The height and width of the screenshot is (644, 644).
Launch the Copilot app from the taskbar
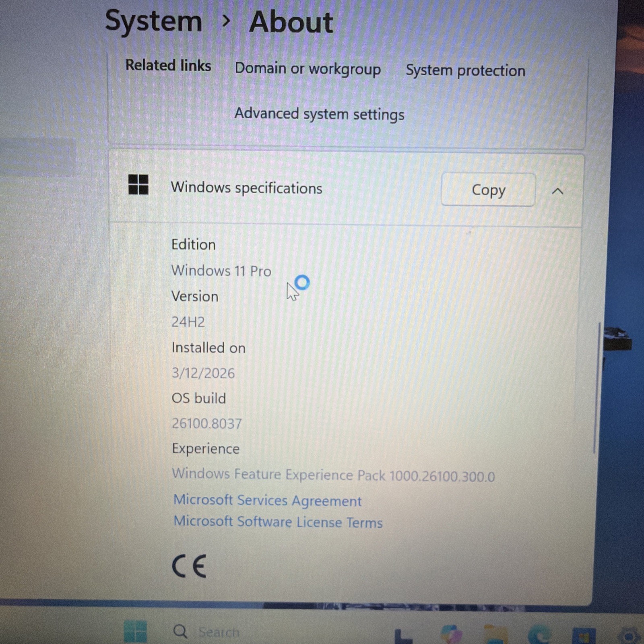pyautogui.click(x=451, y=635)
